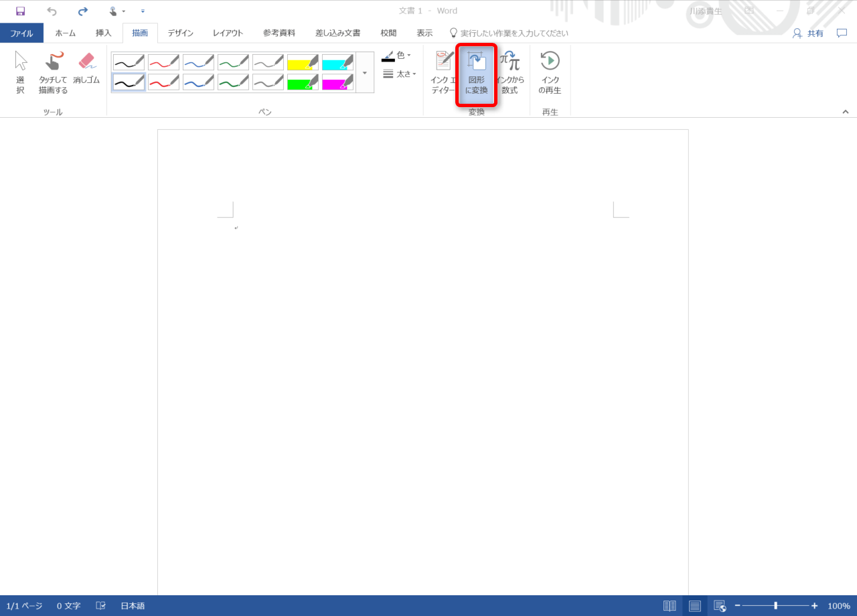Switch to Print Layout view
This screenshot has width=857, height=616.
click(x=695, y=606)
